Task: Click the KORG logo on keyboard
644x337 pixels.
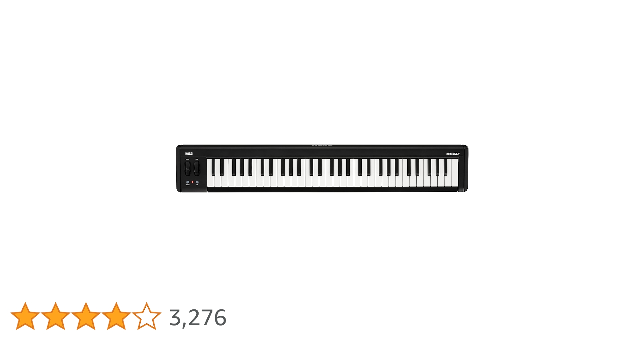Action: click(x=189, y=154)
